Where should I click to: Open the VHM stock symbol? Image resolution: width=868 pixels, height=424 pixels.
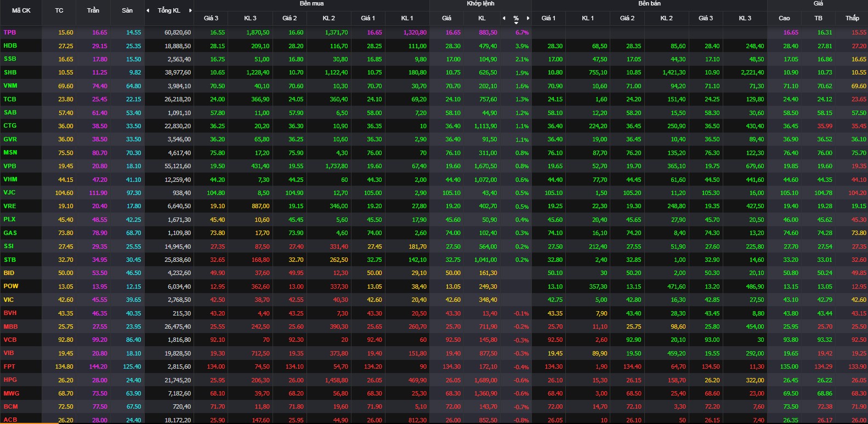coord(10,179)
